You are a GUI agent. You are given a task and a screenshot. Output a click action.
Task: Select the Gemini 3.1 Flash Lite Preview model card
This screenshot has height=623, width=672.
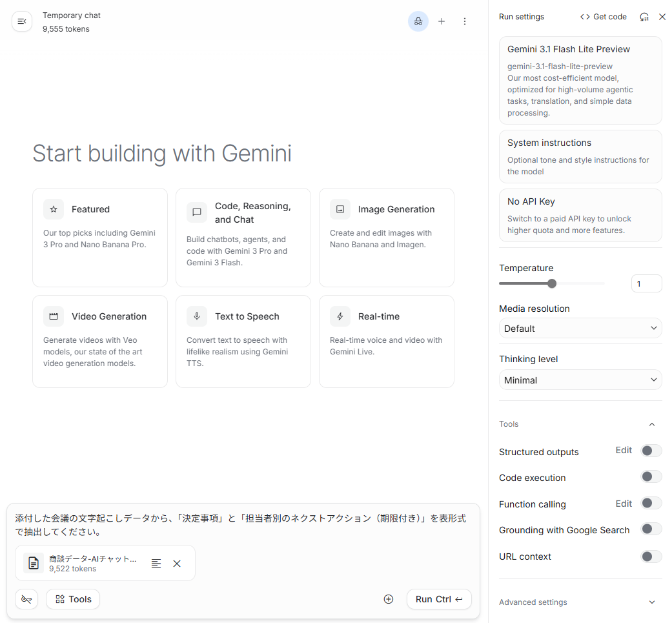tap(580, 81)
